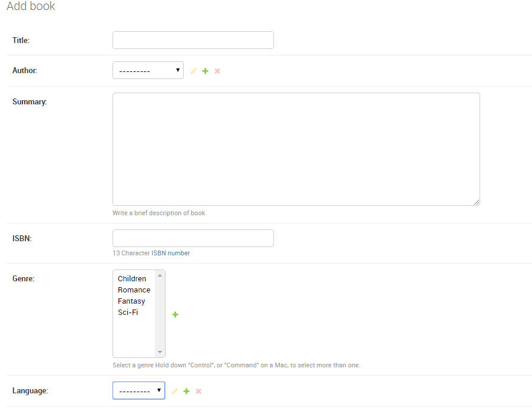The image size is (532, 411).
Task: Click the Title input field
Action: 193,40
